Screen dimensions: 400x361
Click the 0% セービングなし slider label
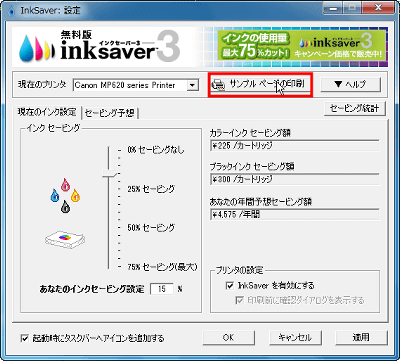pyautogui.click(x=155, y=150)
